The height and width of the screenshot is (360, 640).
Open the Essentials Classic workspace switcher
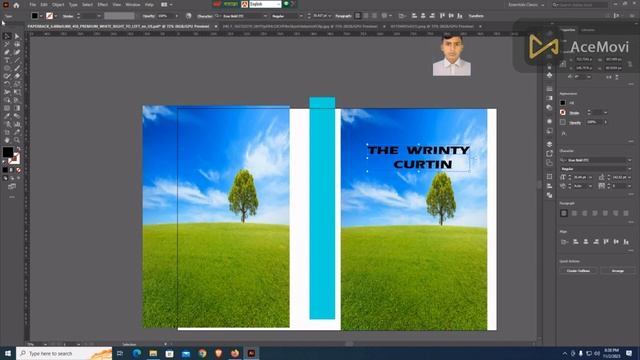526,5
